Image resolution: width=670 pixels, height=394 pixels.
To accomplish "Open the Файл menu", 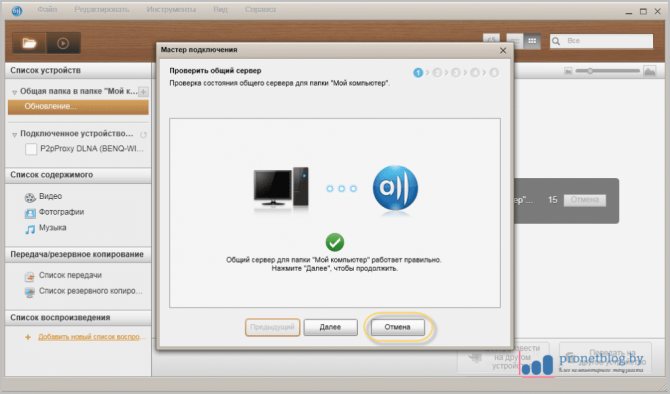I will point(47,9).
